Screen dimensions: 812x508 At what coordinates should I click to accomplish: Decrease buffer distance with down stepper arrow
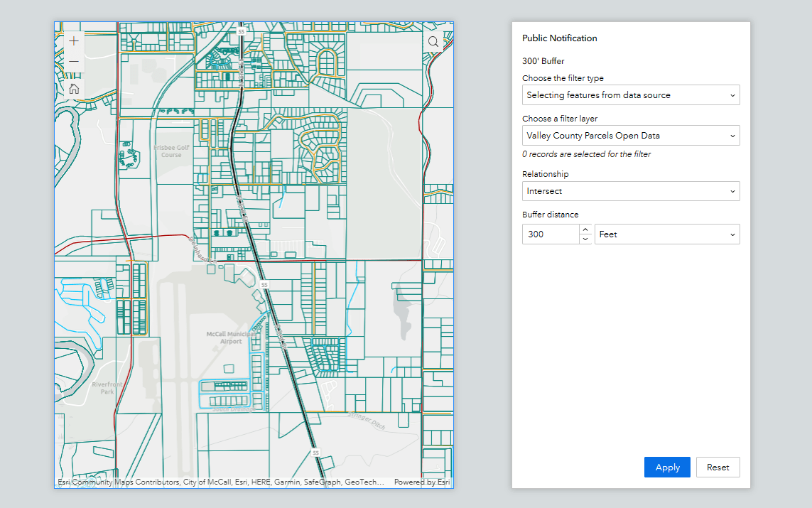(585, 239)
